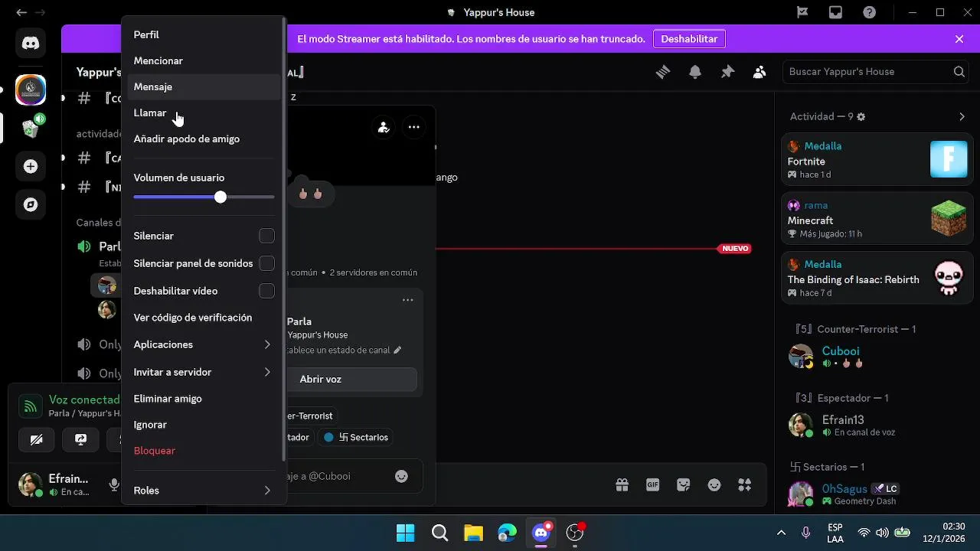This screenshot has height=551, width=980.
Task: Click the share screen button in voice panel
Action: (x=81, y=439)
